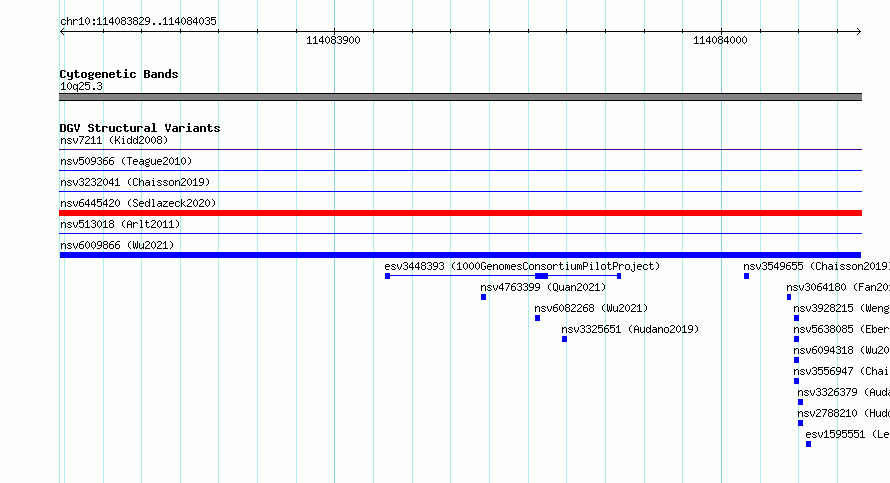The image size is (890, 483).
Task: Click the thin nsv513018 variant line
Action: [x=460, y=233]
